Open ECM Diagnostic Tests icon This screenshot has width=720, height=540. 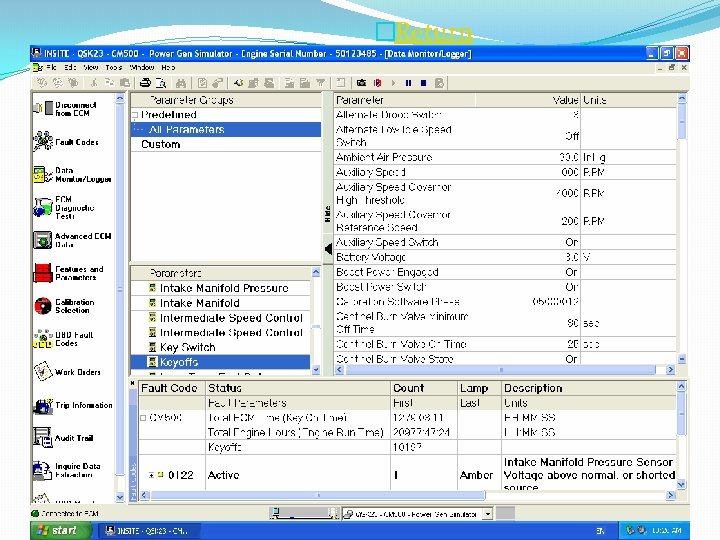click(42, 207)
